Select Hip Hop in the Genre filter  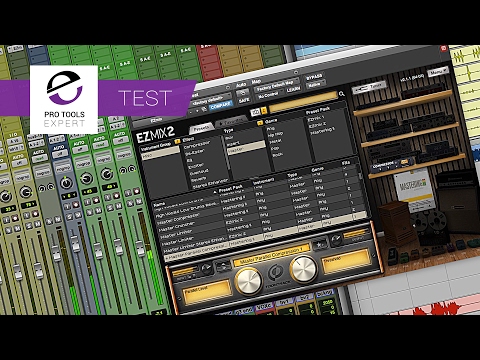275,134
